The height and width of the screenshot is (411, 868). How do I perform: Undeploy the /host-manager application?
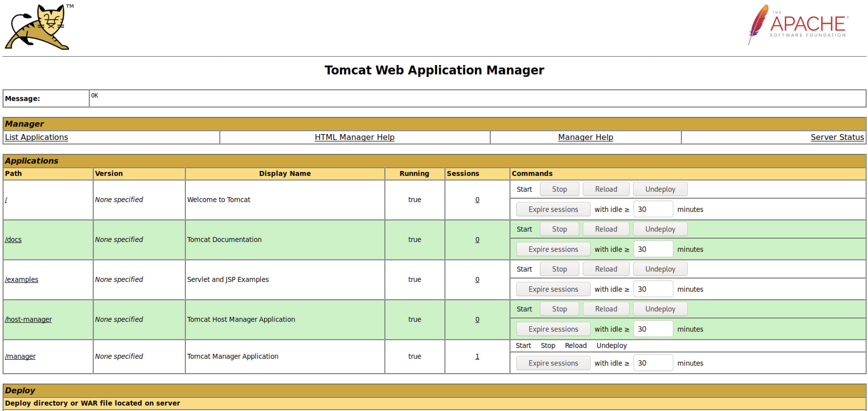(x=660, y=309)
